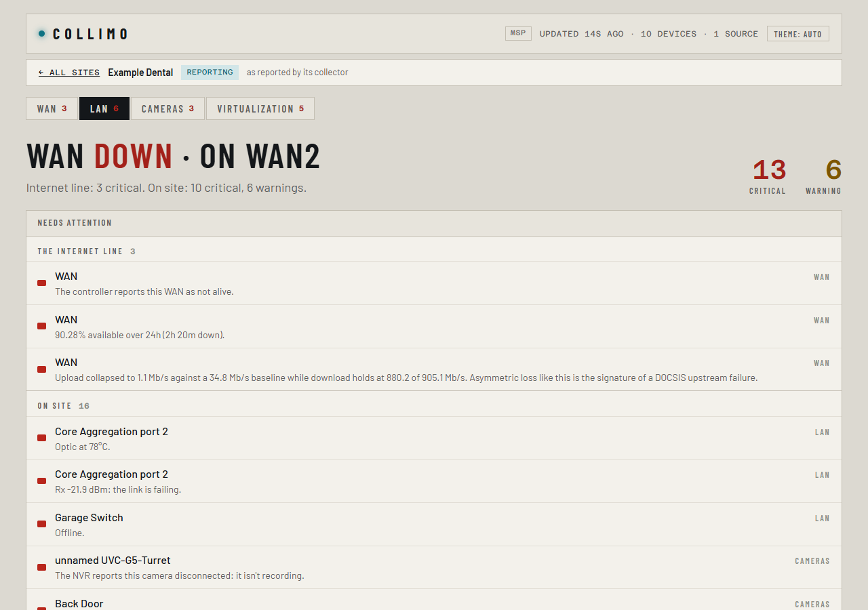Click red status marker beside unnamed UVC-G5-Turret
The width and height of the screenshot is (868, 610).
(x=42, y=567)
